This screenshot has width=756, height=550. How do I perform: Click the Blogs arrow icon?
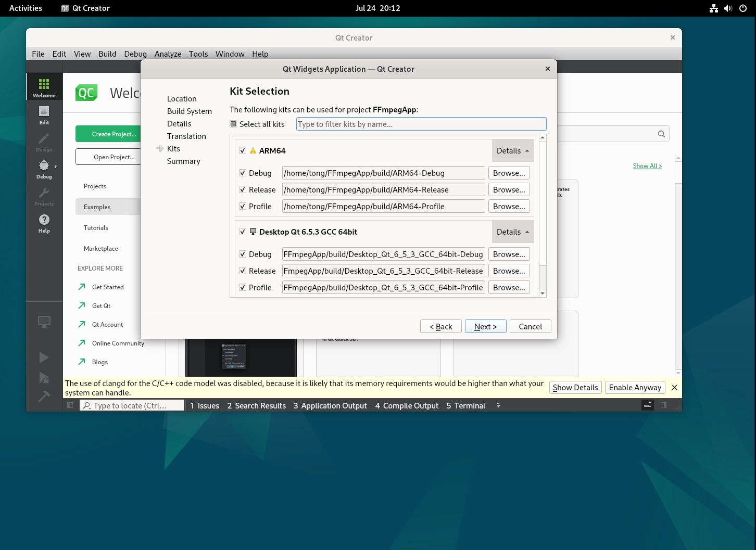pos(82,362)
